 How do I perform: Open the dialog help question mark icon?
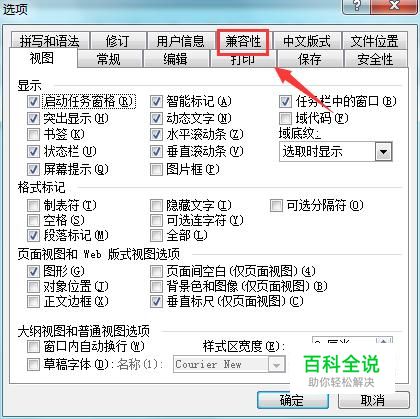(x=357, y=5)
